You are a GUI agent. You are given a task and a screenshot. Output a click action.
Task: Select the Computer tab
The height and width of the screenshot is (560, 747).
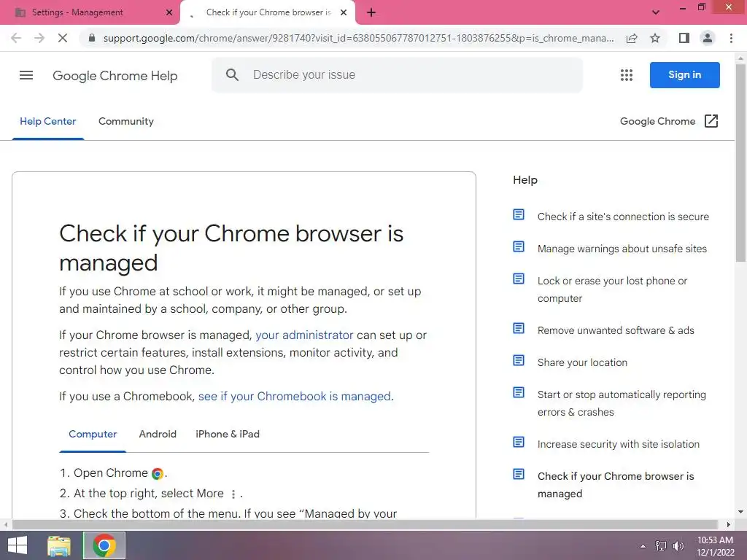click(x=93, y=435)
